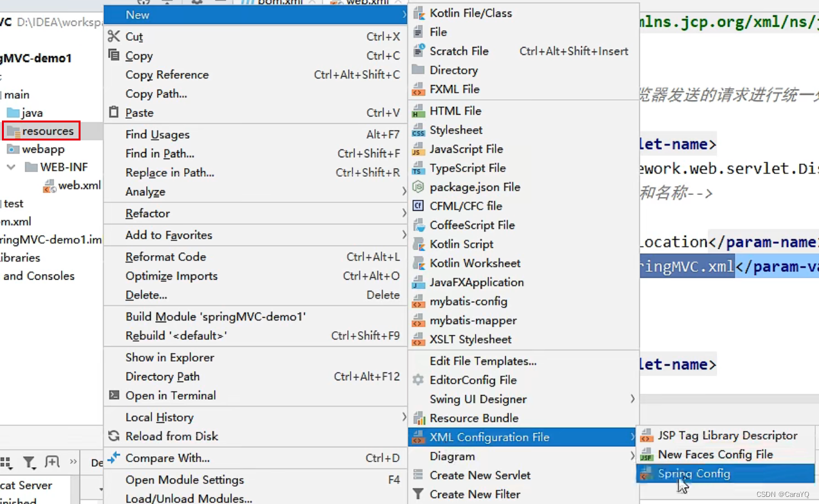Click the TypeScript File icon

click(x=419, y=168)
